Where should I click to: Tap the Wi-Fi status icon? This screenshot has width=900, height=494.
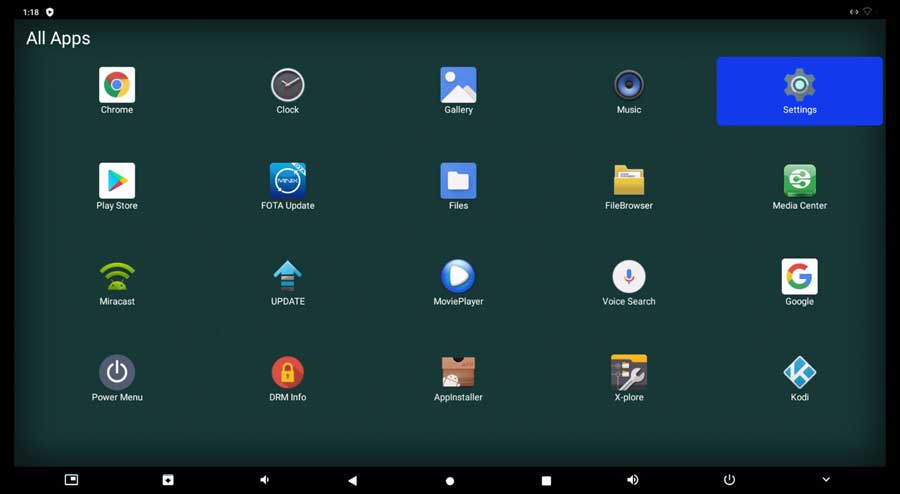tap(868, 11)
